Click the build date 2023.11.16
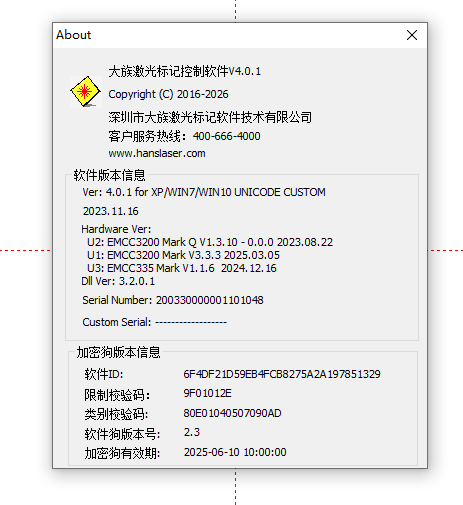This screenshot has width=463, height=505. (111, 211)
